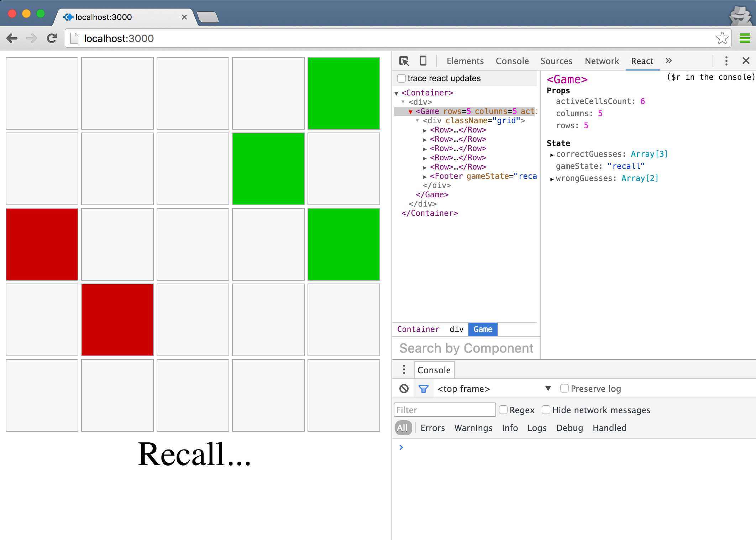Switch to the Network tab

tap(602, 61)
